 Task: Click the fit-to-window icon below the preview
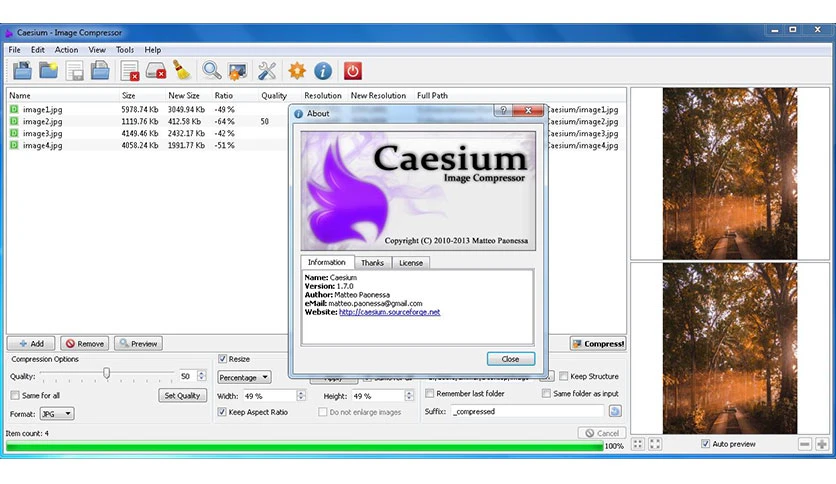point(638,444)
